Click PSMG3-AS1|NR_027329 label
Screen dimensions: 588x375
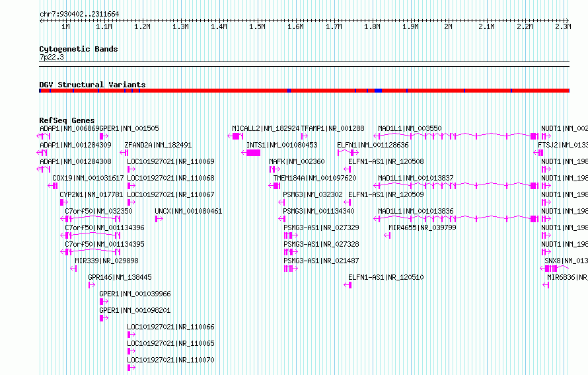321,228
